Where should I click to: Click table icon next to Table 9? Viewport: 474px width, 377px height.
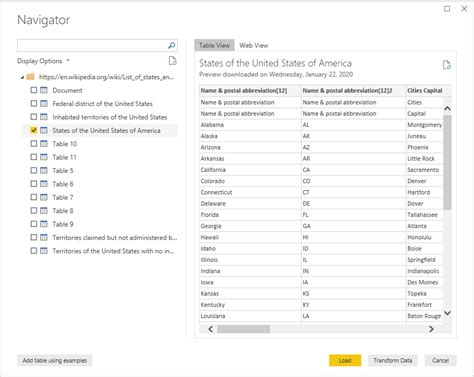44,224
